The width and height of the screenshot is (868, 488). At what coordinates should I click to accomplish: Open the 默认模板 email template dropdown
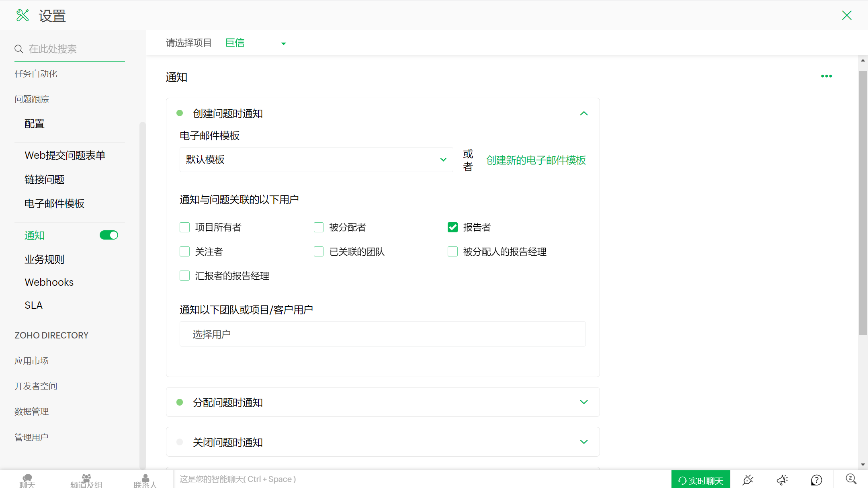point(316,160)
